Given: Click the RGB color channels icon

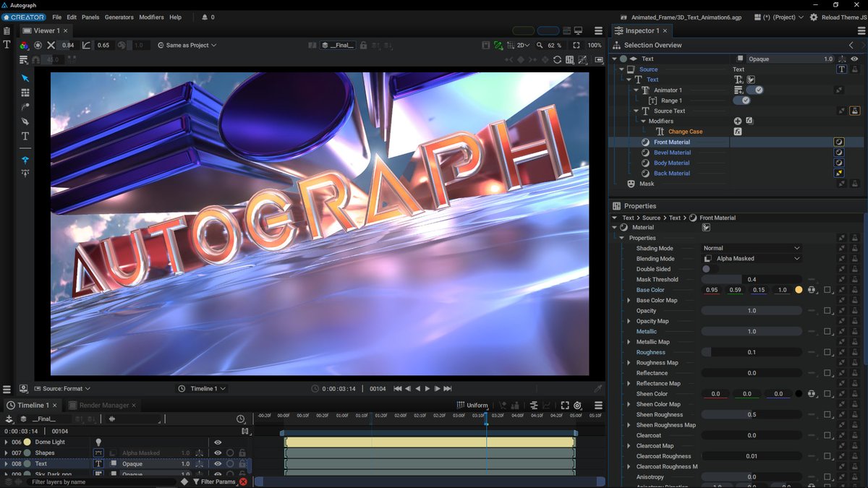Looking at the screenshot, I should click(x=24, y=45).
